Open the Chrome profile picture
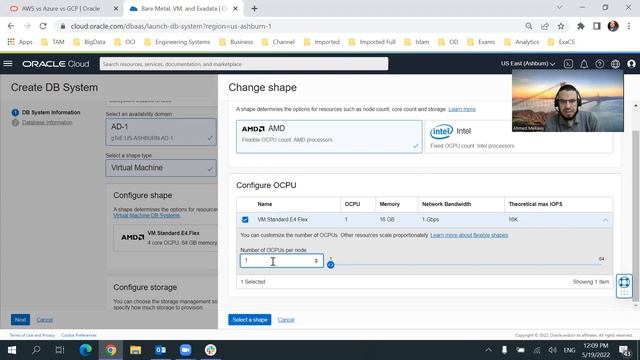The height and width of the screenshot is (360, 640). coord(613,26)
